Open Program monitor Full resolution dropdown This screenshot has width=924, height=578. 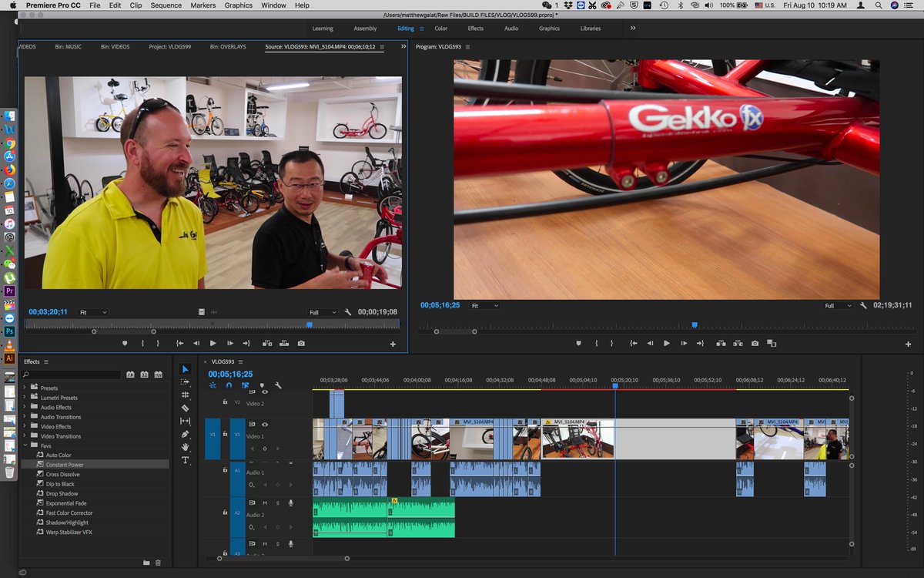838,305
